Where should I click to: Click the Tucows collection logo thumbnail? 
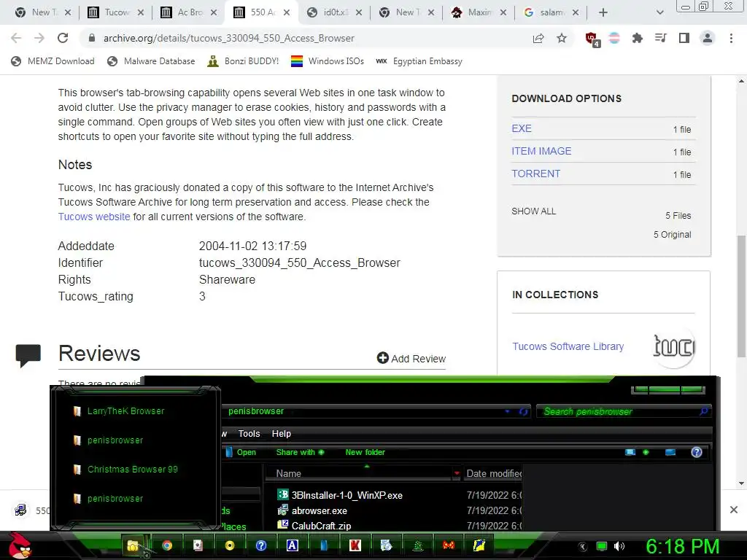pyautogui.click(x=673, y=346)
